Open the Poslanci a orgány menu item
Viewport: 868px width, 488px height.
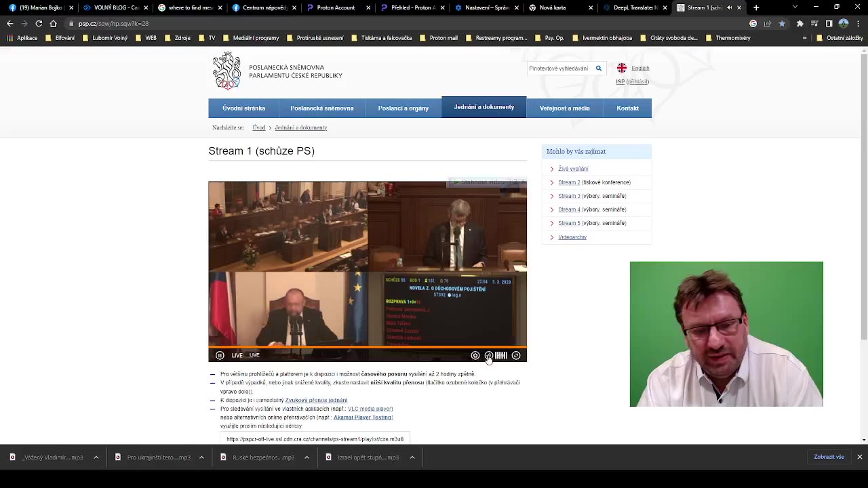(x=403, y=108)
